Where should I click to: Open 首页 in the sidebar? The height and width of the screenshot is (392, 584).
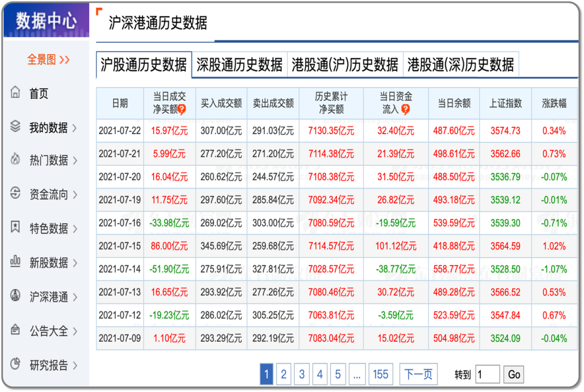tap(39, 94)
